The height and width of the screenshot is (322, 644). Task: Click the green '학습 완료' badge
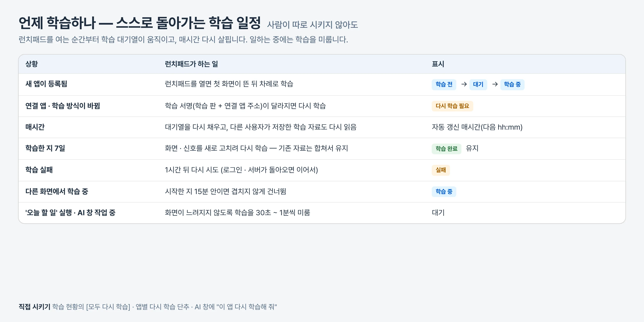pyautogui.click(x=446, y=149)
